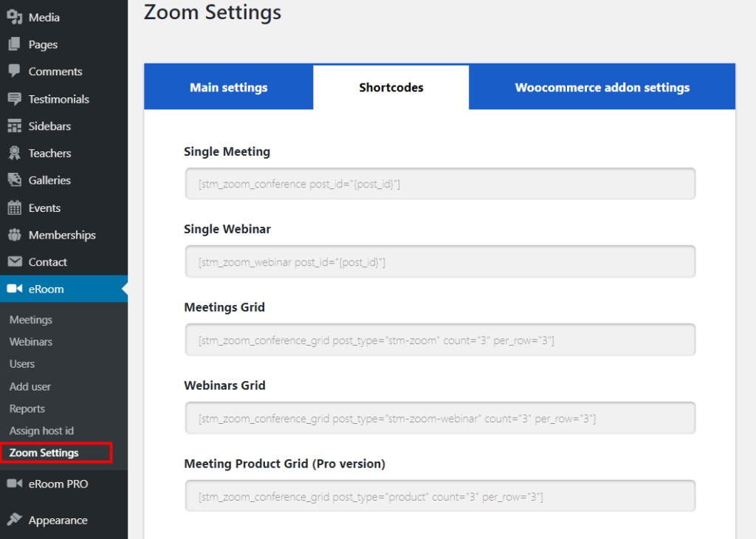Open Comments via its speech bubble icon
This screenshot has width=756, height=539.
(x=14, y=72)
